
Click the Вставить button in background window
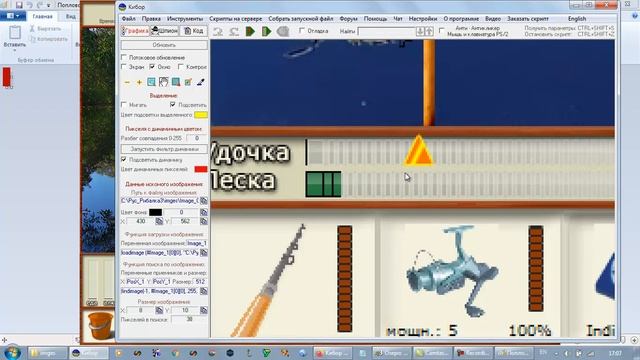point(15,37)
